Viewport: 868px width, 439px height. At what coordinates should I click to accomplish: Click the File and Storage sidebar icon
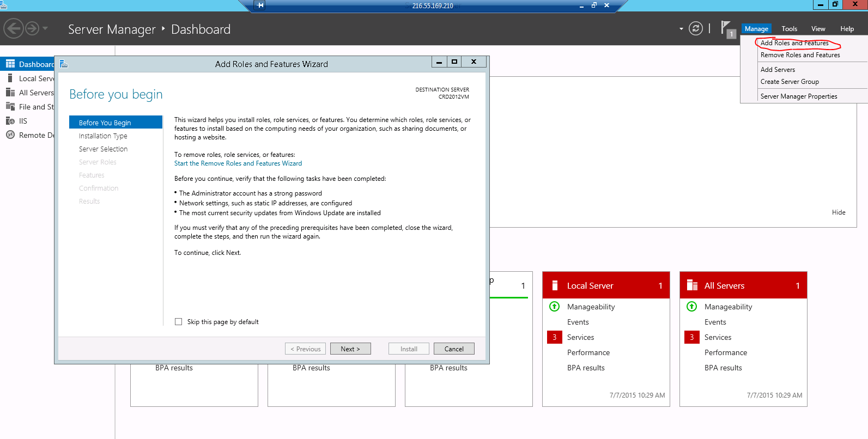pyautogui.click(x=10, y=106)
